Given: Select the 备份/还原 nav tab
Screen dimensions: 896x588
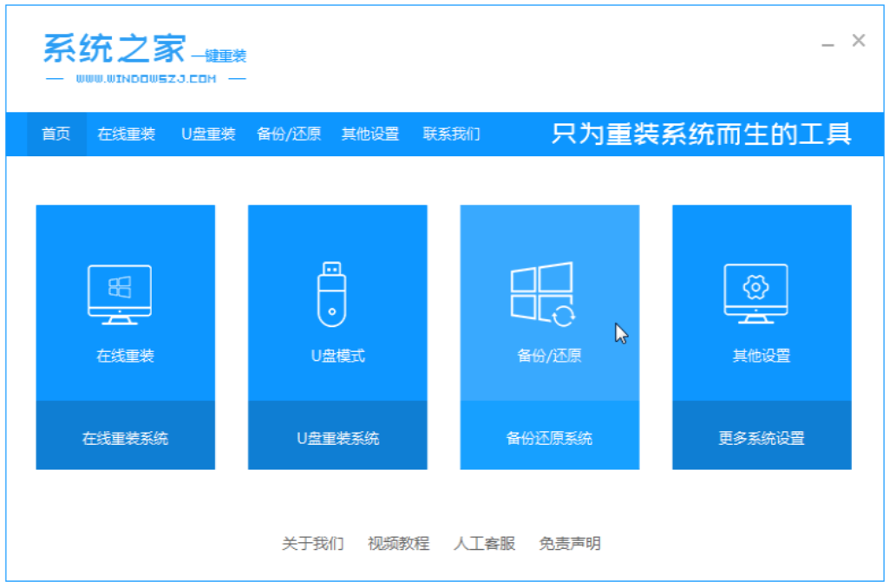Looking at the screenshot, I should pyautogui.click(x=289, y=134).
